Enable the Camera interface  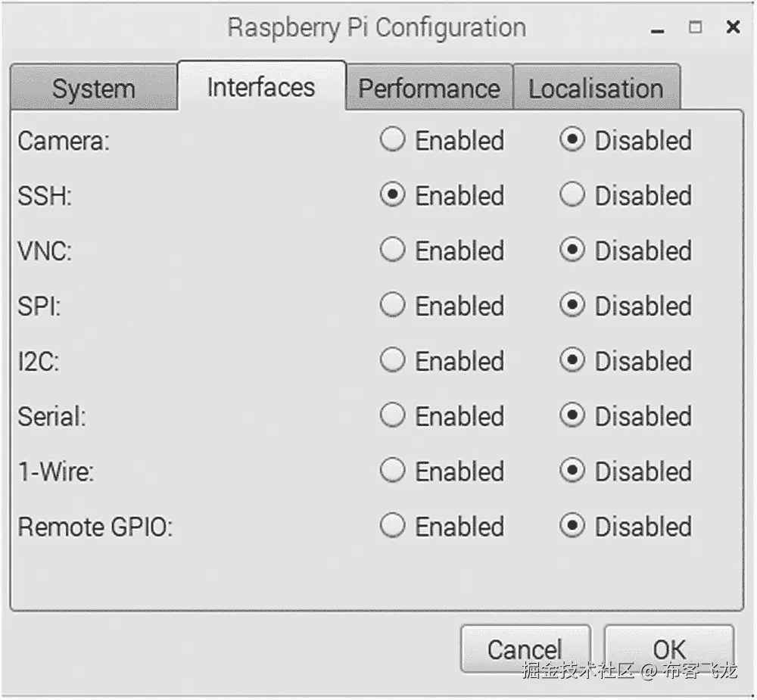(392, 140)
